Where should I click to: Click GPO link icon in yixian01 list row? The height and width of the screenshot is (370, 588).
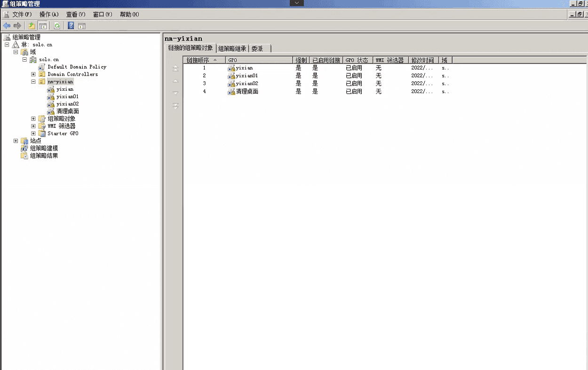[x=231, y=76]
